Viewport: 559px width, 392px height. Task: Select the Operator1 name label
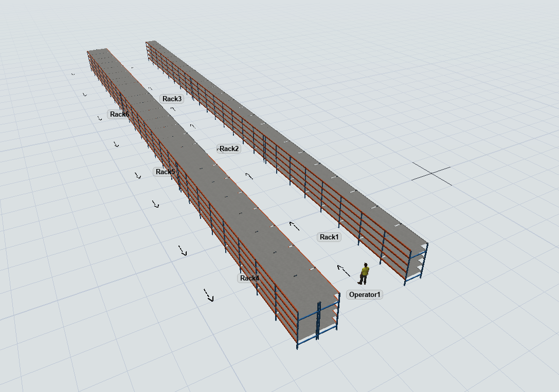coord(365,294)
